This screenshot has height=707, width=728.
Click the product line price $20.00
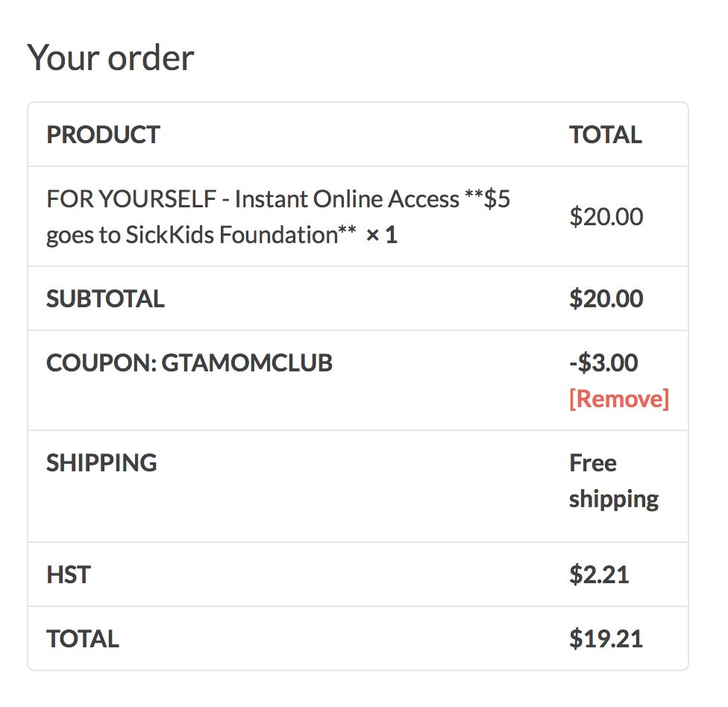coord(606,217)
